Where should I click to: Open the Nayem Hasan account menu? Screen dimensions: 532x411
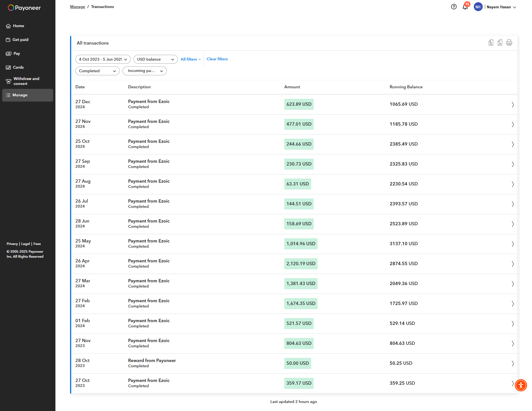tap(500, 7)
